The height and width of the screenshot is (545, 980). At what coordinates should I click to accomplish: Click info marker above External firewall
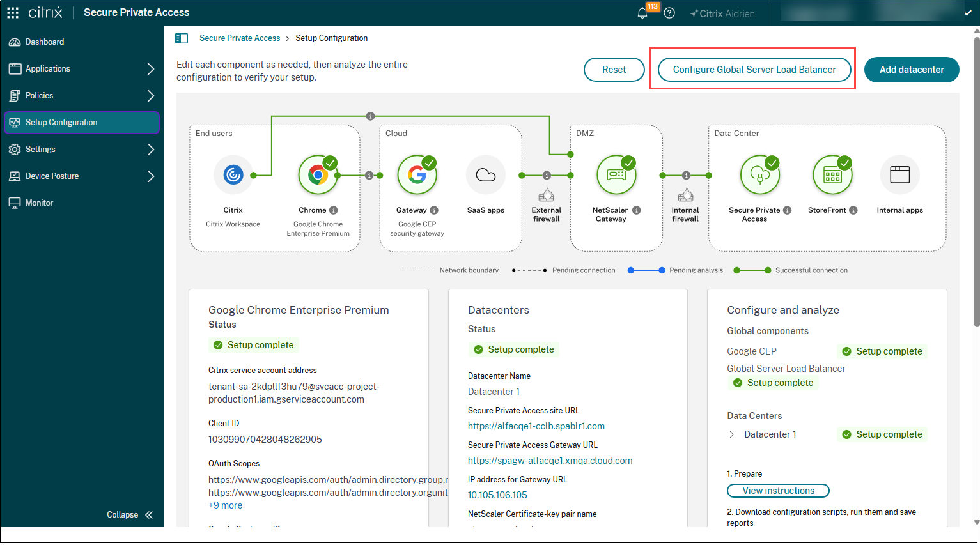pyautogui.click(x=547, y=175)
